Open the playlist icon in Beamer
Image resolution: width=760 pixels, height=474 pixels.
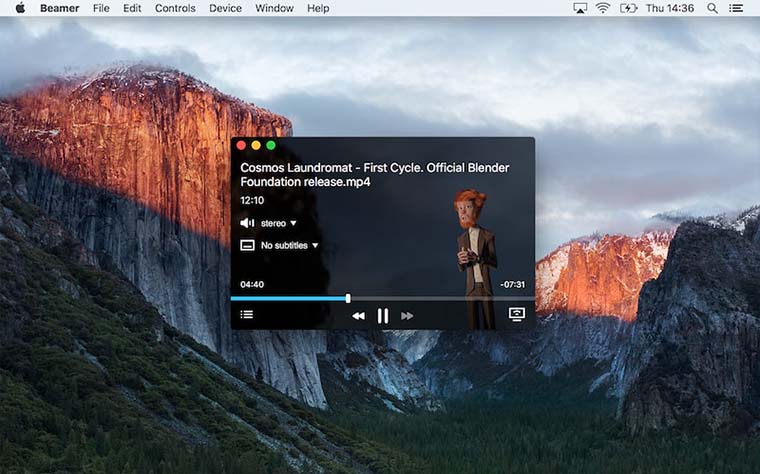[x=247, y=315]
